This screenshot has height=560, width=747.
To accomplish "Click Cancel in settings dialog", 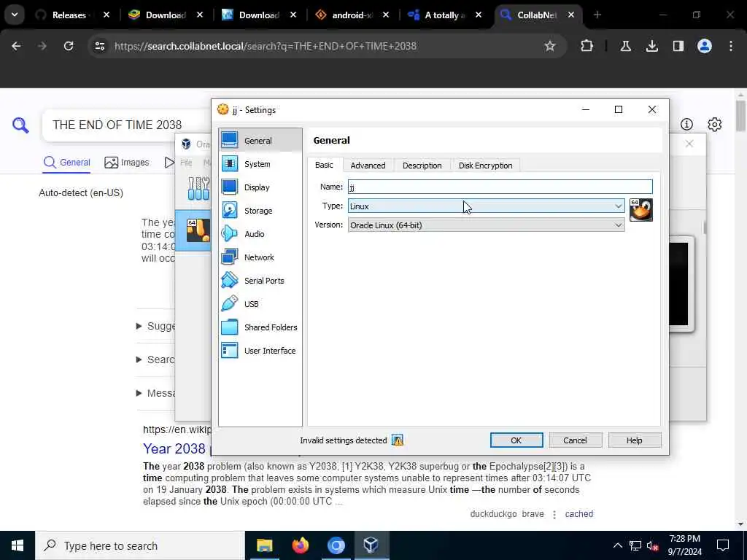I will pos(575,440).
